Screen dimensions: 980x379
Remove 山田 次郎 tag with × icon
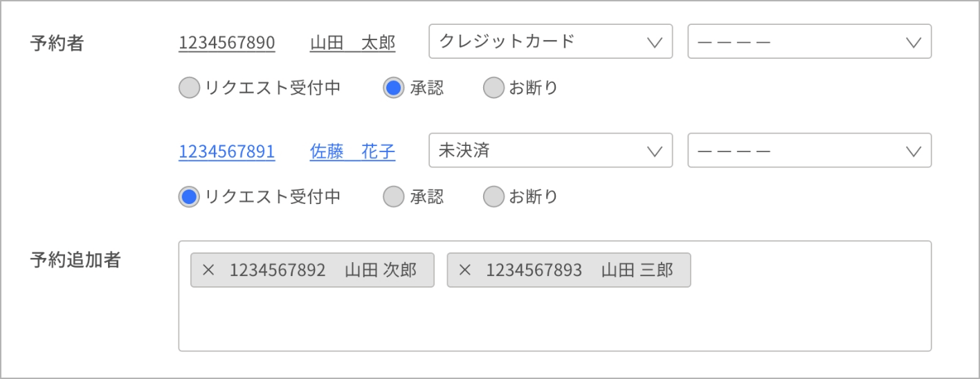[x=208, y=270]
